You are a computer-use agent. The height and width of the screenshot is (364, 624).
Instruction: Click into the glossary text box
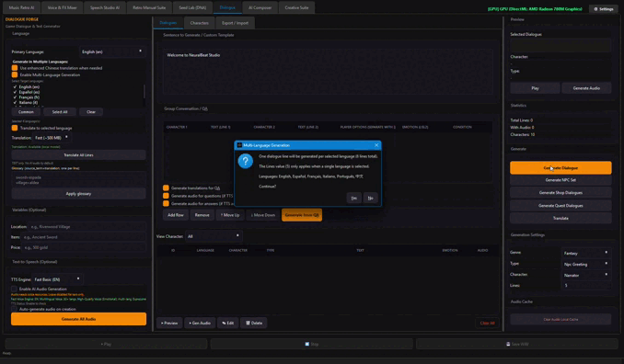pos(78,179)
